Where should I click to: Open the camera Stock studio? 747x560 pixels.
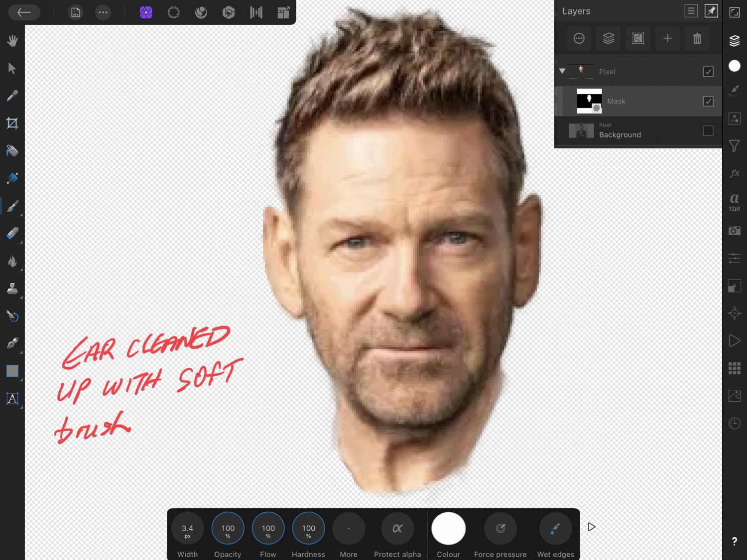[x=735, y=230]
